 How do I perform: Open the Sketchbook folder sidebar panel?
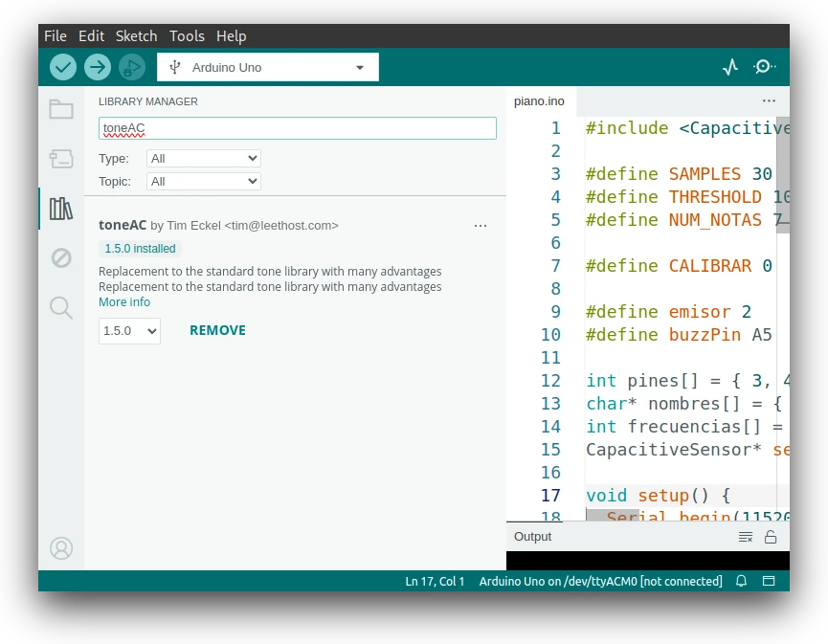point(61,109)
